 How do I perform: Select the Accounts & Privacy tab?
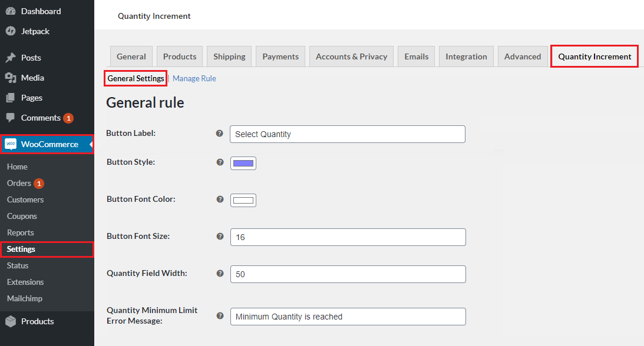pyautogui.click(x=351, y=56)
